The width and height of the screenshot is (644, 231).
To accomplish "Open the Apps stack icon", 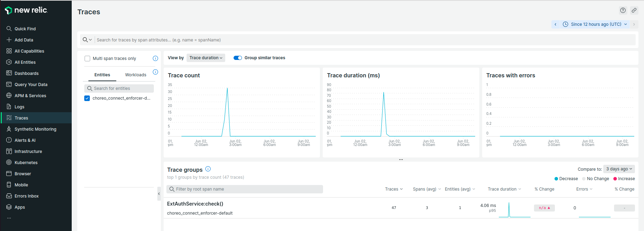I will click(x=9, y=207).
